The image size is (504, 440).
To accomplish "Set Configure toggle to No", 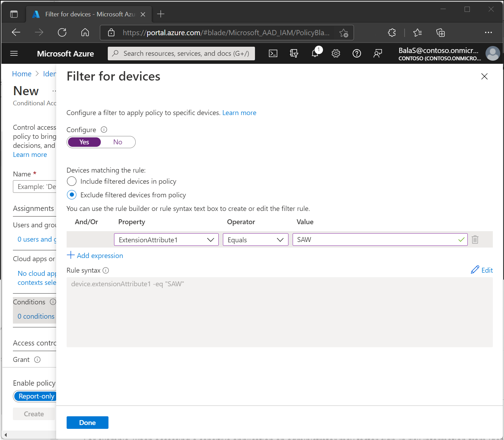I will [x=118, y=142].
